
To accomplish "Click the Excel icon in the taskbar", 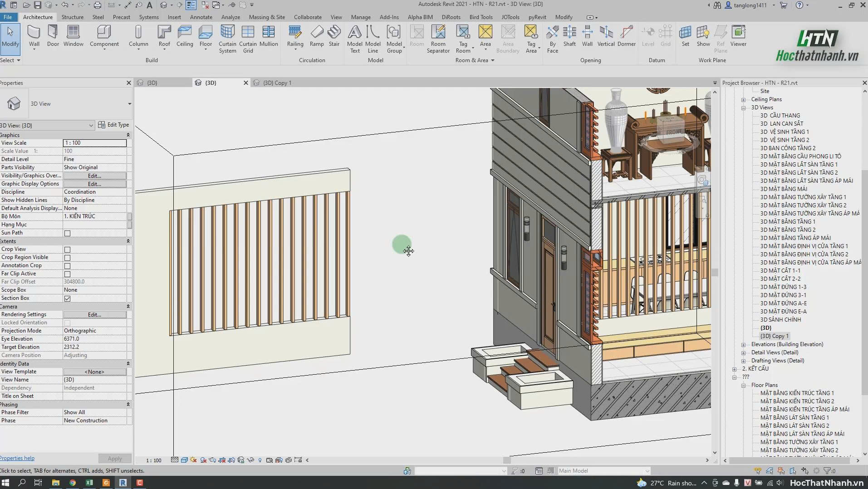I will pos(89,483).
